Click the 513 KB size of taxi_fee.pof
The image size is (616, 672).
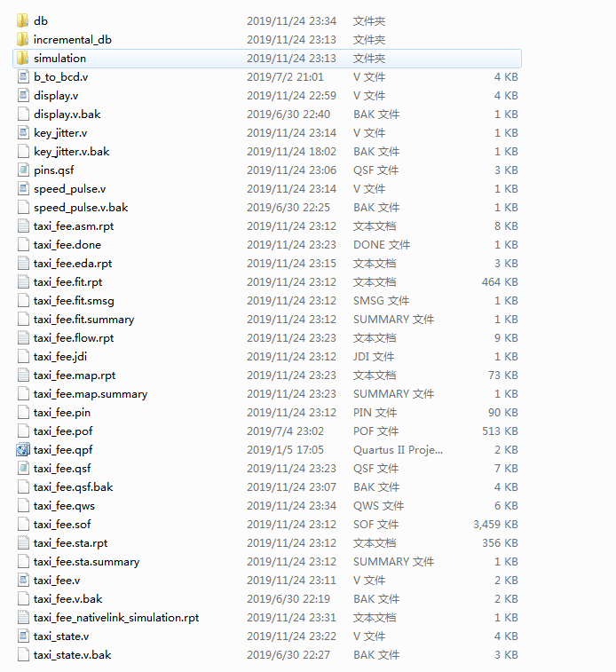tap(500, 431)
